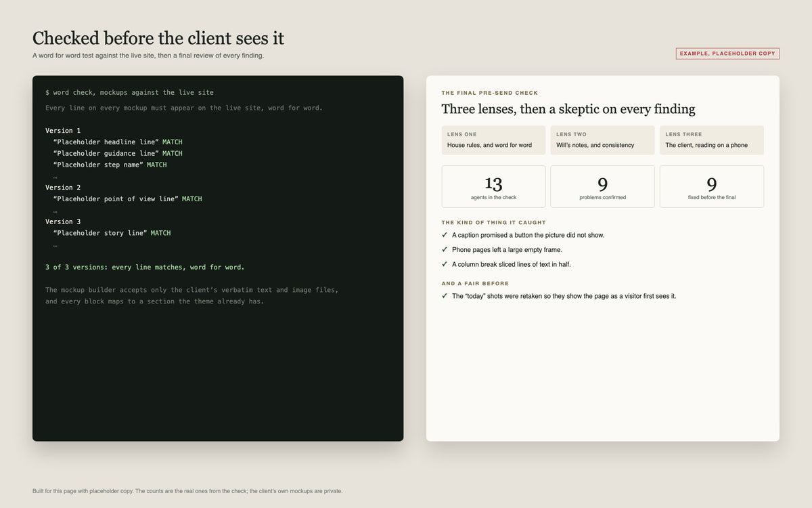
Task: Click the Version 3 heading in terminal
Action: point(63,221)
